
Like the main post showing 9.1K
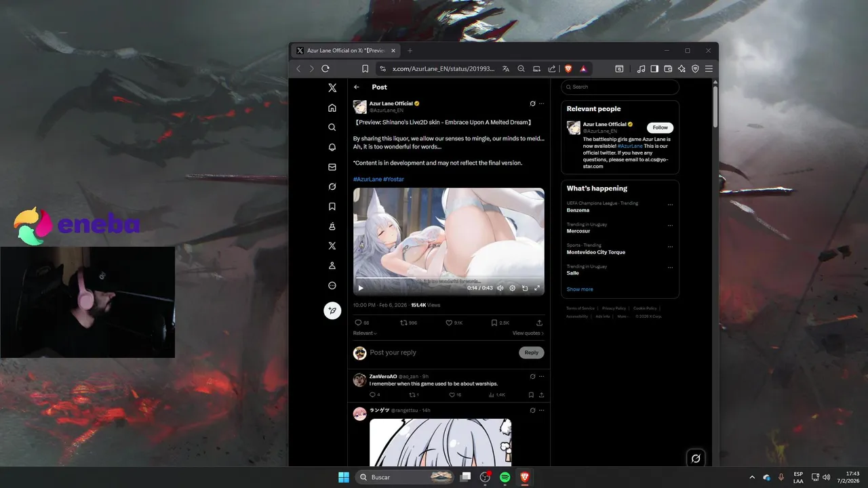[454, 323]
